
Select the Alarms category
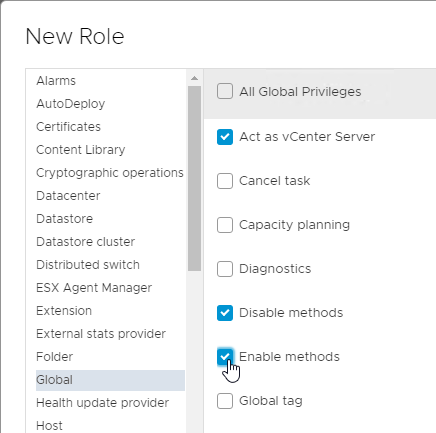[x=56, y=81]
